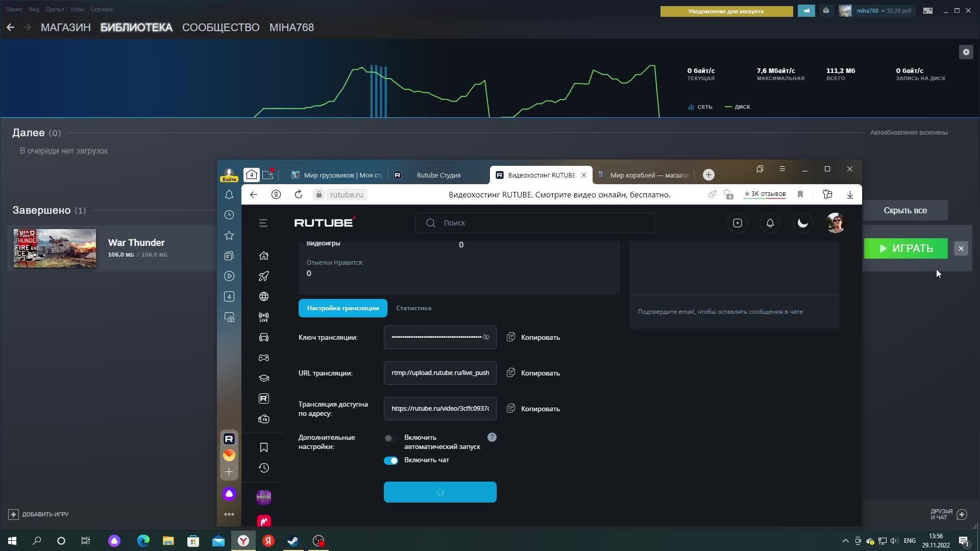Switch Rutube to dark mode moon icon
This screenshot has height=551, width=980.
click(802, 223)
